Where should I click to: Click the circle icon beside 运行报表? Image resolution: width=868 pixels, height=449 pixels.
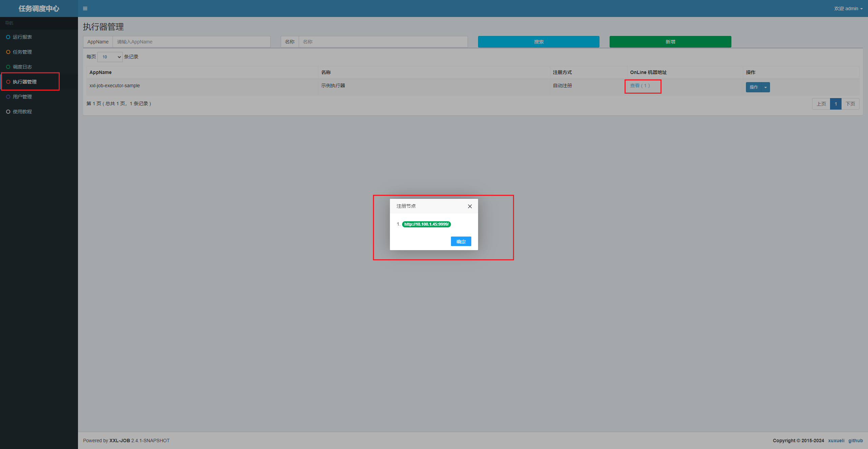tap(8, 37)
